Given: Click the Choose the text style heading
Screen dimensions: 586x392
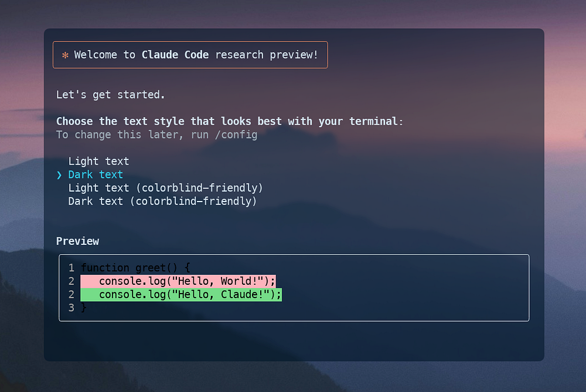Looking at the screenshot, I should coord(230,121).
